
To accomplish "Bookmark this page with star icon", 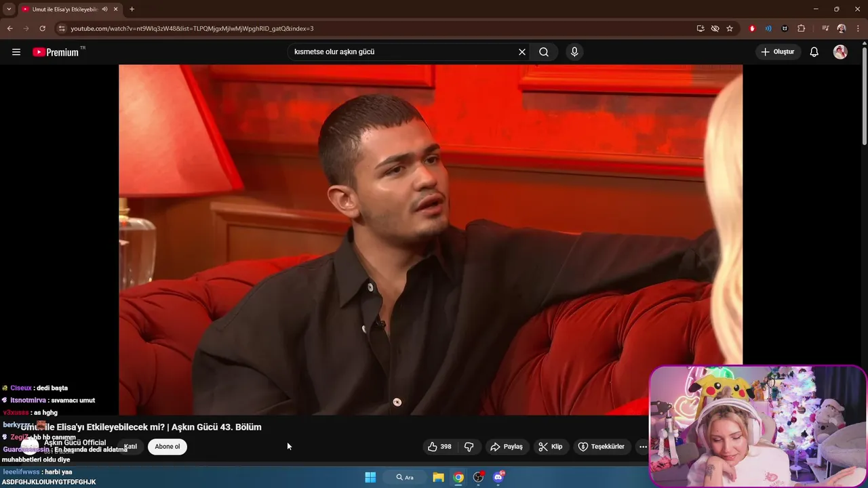I will [x=730, y=28].
